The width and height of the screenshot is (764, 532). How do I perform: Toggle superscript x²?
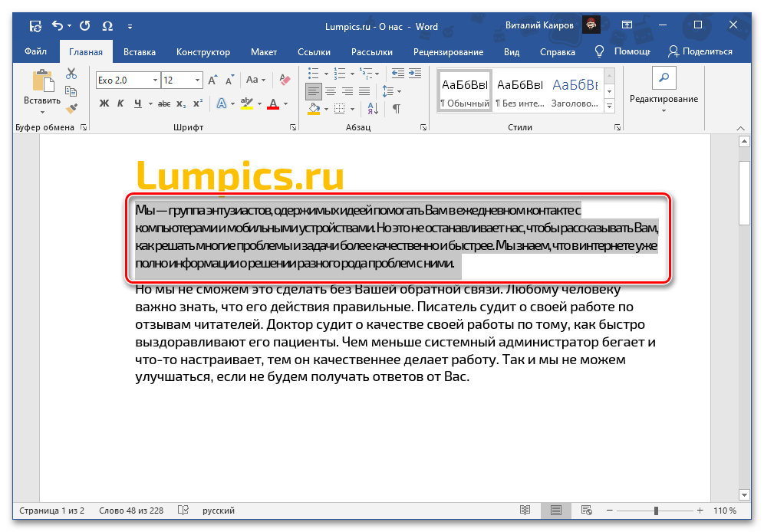[197, 103]
